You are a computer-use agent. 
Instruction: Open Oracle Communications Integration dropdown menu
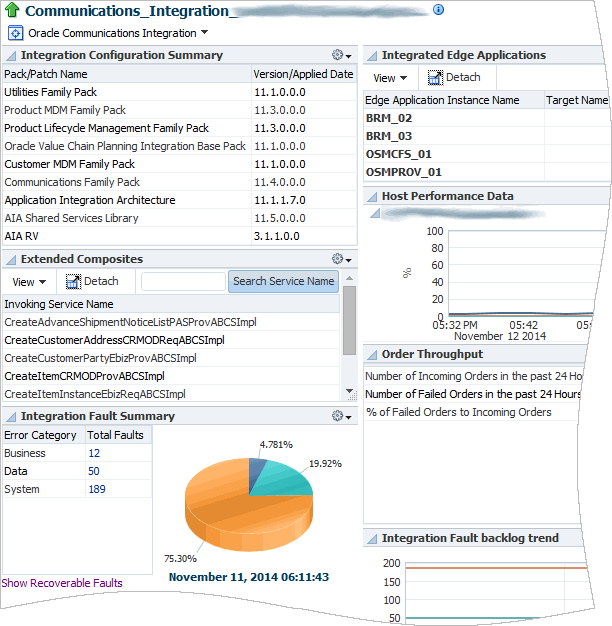tap(204, 32)
